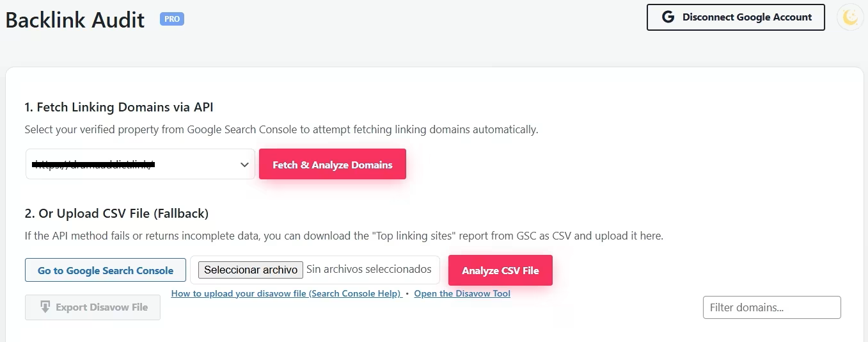
Task: Click the download arrow icon on Export Disavow
Action: 45,307
